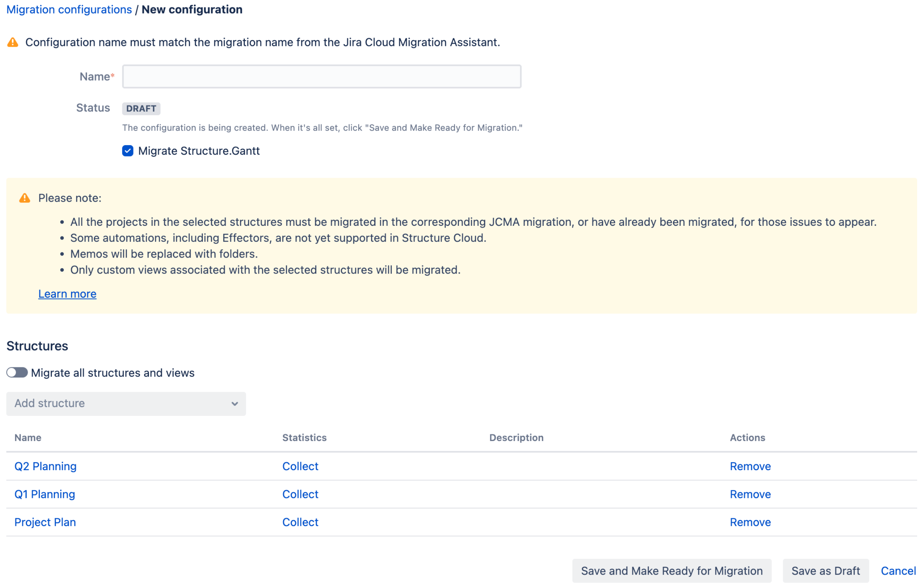This screenshot has height=588, width=923.
Task: Click the warning icon beside configuration name notice
Action: point(13,42)
